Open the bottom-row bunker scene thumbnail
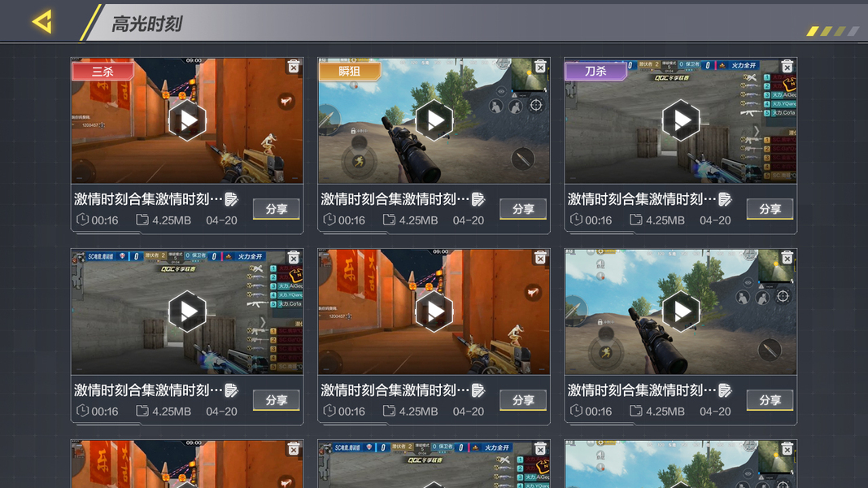Viewport: 868px width, 488px height. click(x=434, y=464)
